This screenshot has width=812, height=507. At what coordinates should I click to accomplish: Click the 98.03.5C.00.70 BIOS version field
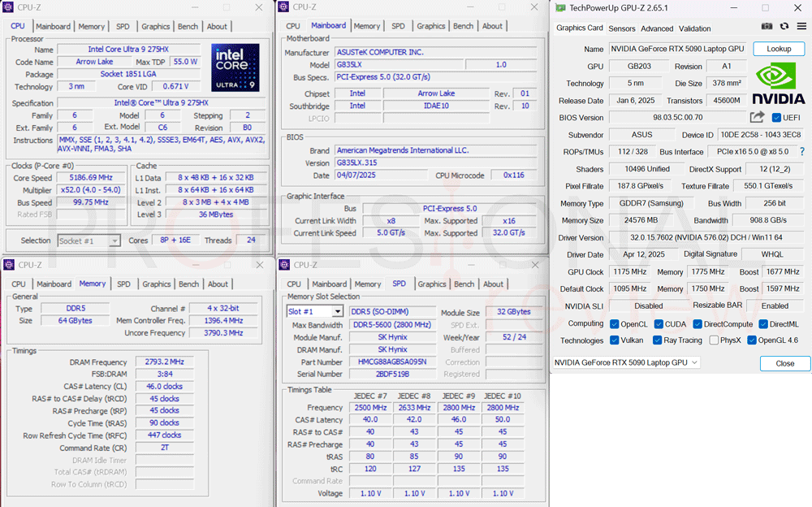coord(678,118)
